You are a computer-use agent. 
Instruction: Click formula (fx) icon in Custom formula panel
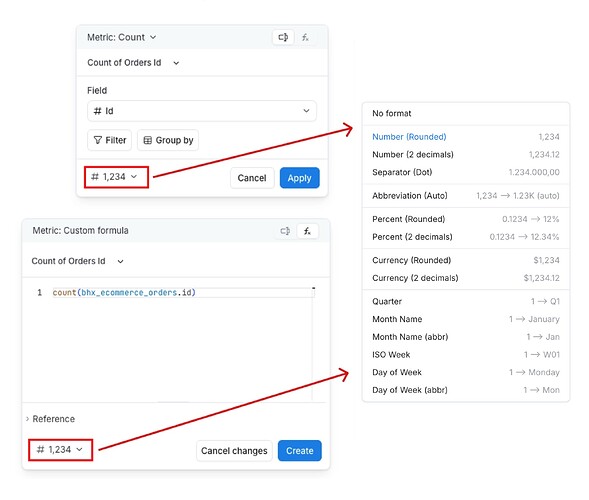click(307, 231)
